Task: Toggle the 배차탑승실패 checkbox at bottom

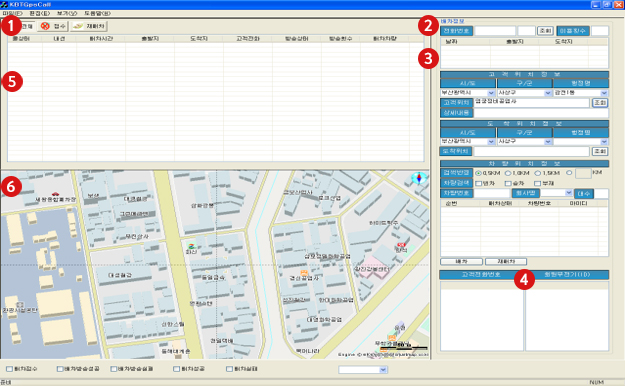Action: click(x=114, y=369)
